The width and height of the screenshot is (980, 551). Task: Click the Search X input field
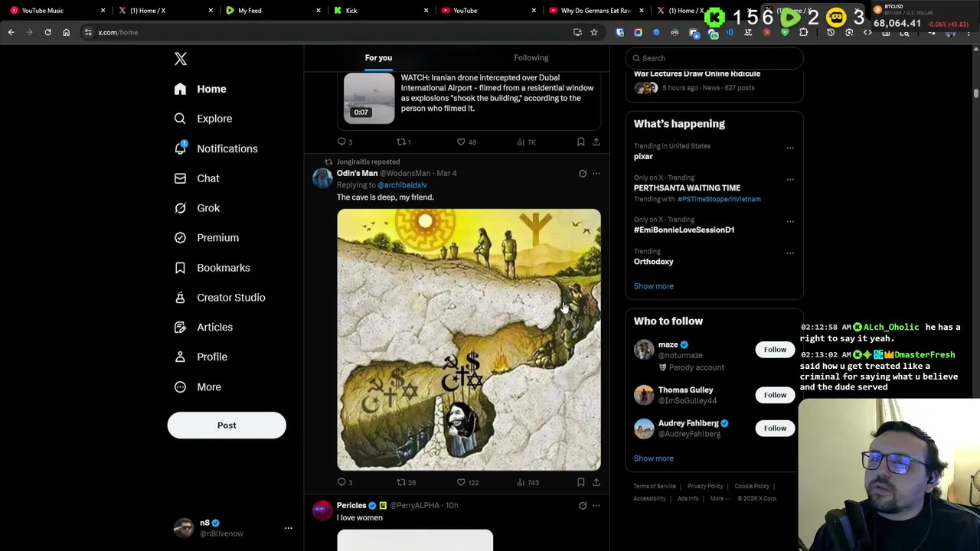point(714,58)
